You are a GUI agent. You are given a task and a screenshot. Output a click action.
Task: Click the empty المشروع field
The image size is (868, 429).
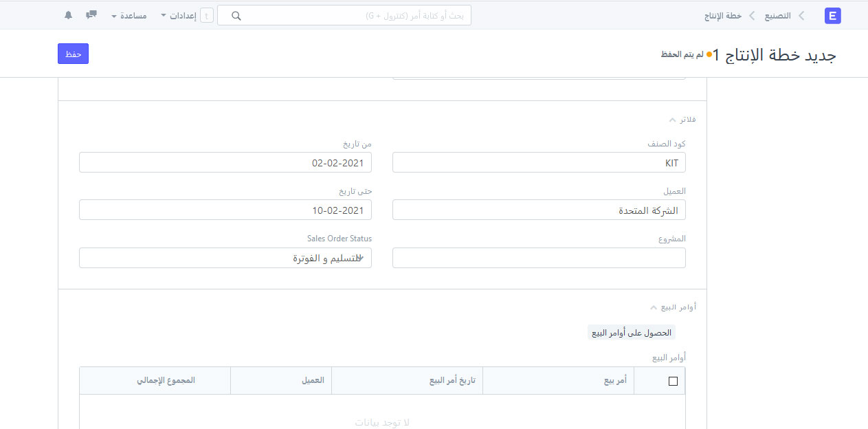pyautogui.click(x=539, y=258)
